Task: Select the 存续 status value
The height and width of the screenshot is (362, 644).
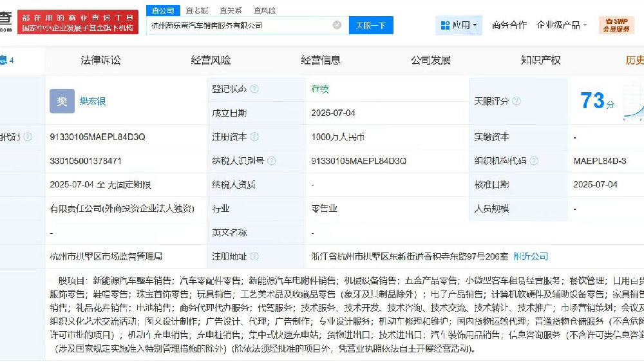Action: tap(320, 89)
